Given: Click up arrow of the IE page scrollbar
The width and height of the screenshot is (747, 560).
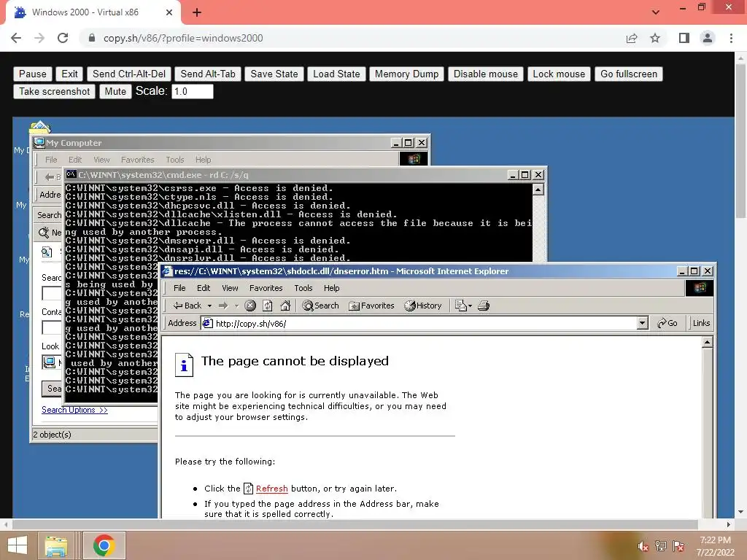Looking at the screenshot, I should [x=708, y=343].
